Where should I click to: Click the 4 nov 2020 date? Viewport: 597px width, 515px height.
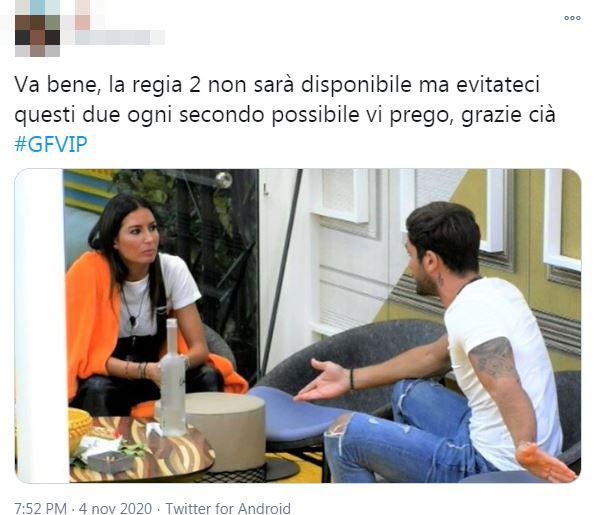tap(115, 508)
